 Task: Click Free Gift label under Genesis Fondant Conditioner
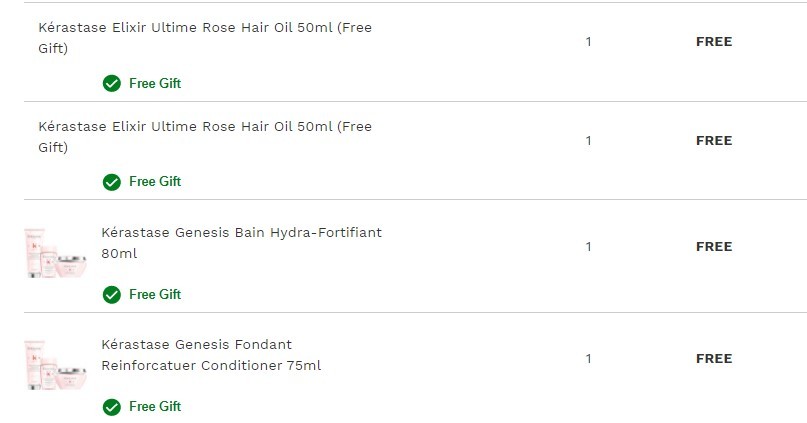155,407
